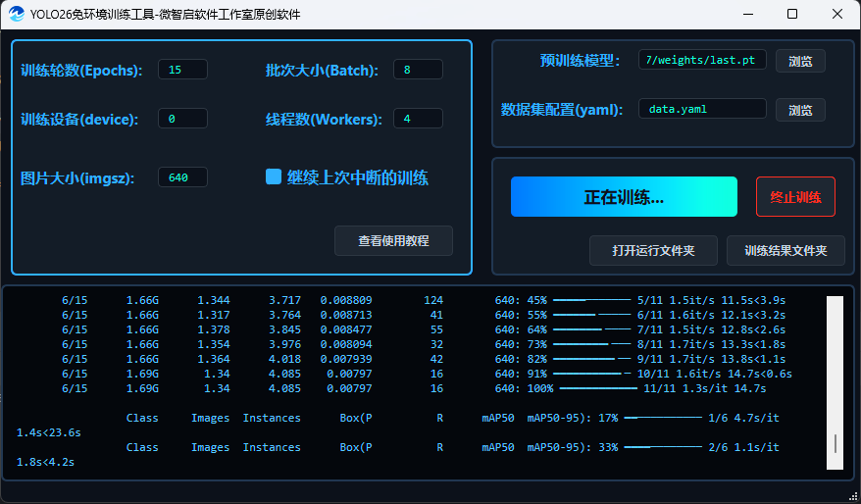Screen dimensions: 861x504
Task: Click the 训练轮数(Epochs) label
Action: pyautogui.click(x=81, y=71)
